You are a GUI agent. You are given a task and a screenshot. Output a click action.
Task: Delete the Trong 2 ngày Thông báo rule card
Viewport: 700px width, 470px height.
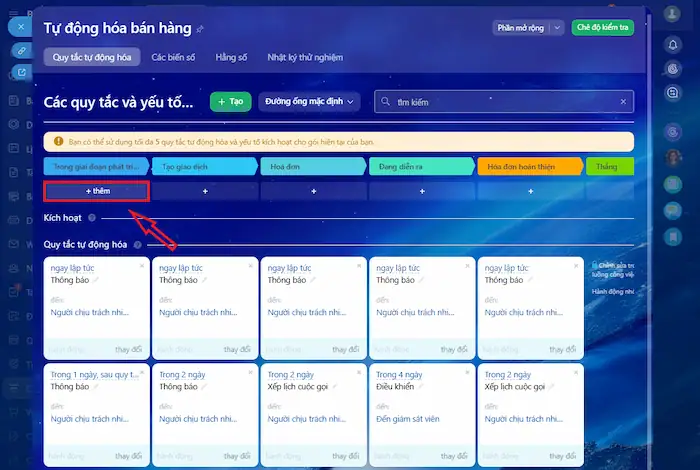[250, 372]
